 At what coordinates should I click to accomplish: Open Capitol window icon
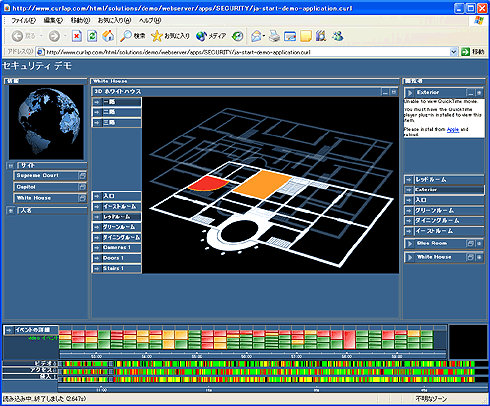[x=82, y=187]
